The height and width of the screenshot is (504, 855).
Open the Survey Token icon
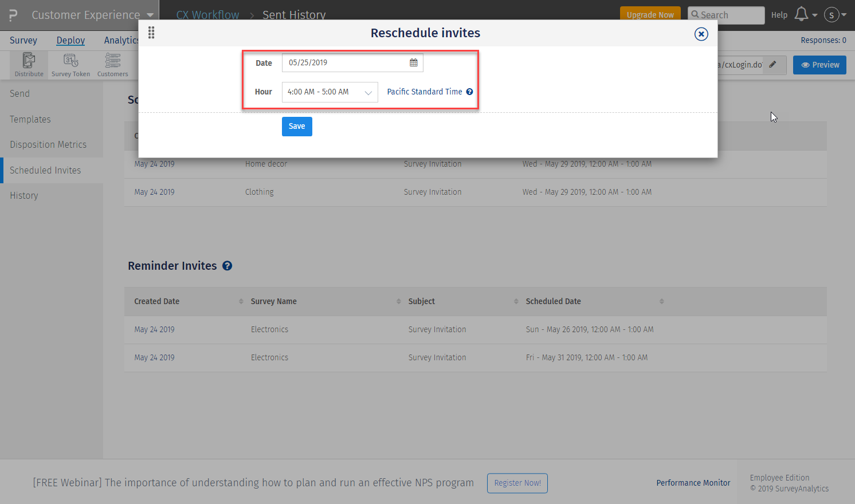click(x=70, y=65)
